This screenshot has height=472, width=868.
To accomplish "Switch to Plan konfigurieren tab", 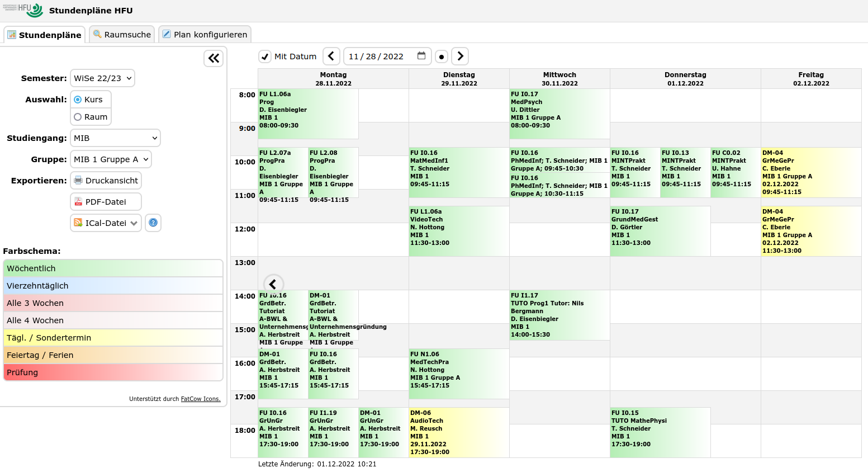I will [x=205, y=34].
